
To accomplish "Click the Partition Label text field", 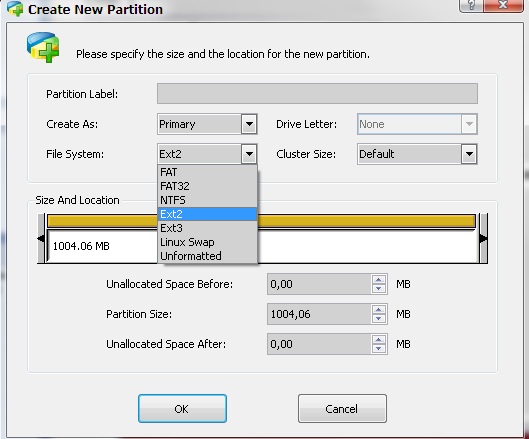I will [x=317, y=93].
